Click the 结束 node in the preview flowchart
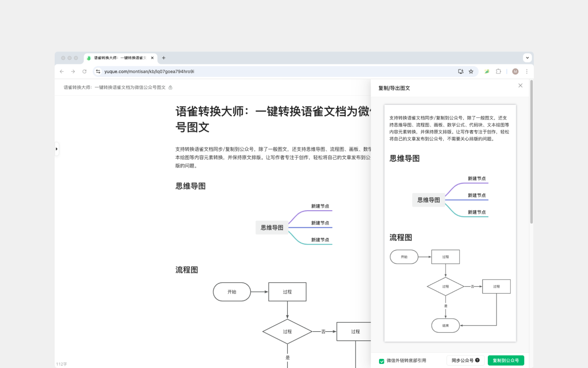Viewport: 588px width, 368px height. click(446, 325)
